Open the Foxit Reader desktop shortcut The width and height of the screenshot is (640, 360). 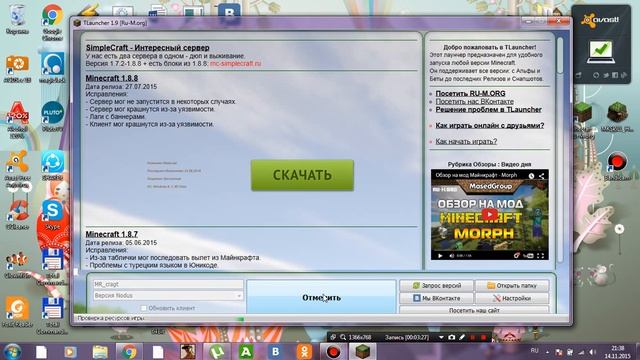pyautogui.click(x=17, y=311)
